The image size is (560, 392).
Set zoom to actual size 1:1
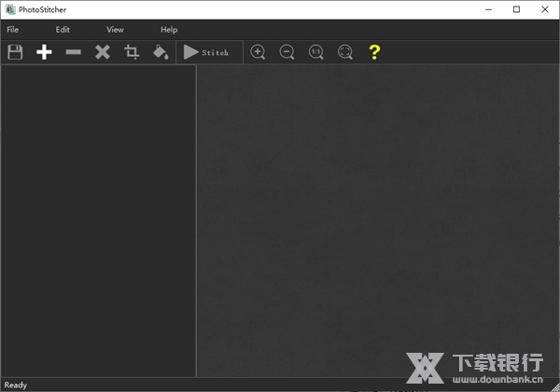tap(316, 52)
